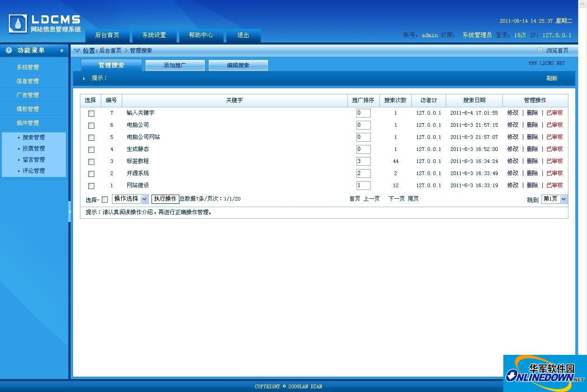Check the checkbox for keyword 网站建设

(x=91, y=185)
